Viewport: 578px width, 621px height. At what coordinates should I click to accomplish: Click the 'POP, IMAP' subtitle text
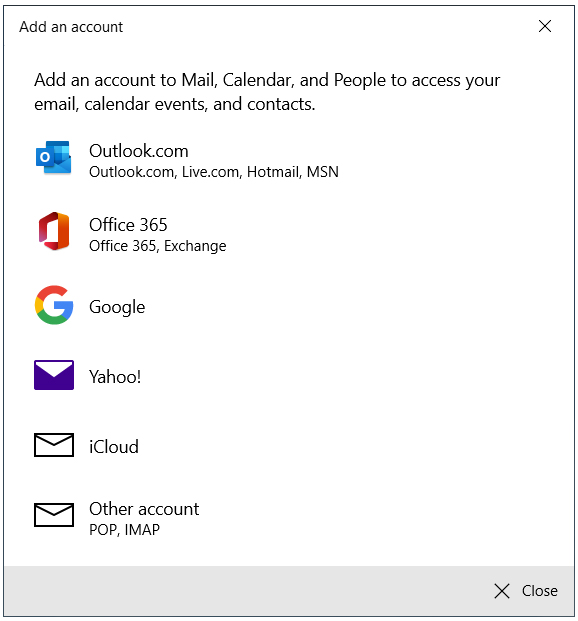(124, 530)
